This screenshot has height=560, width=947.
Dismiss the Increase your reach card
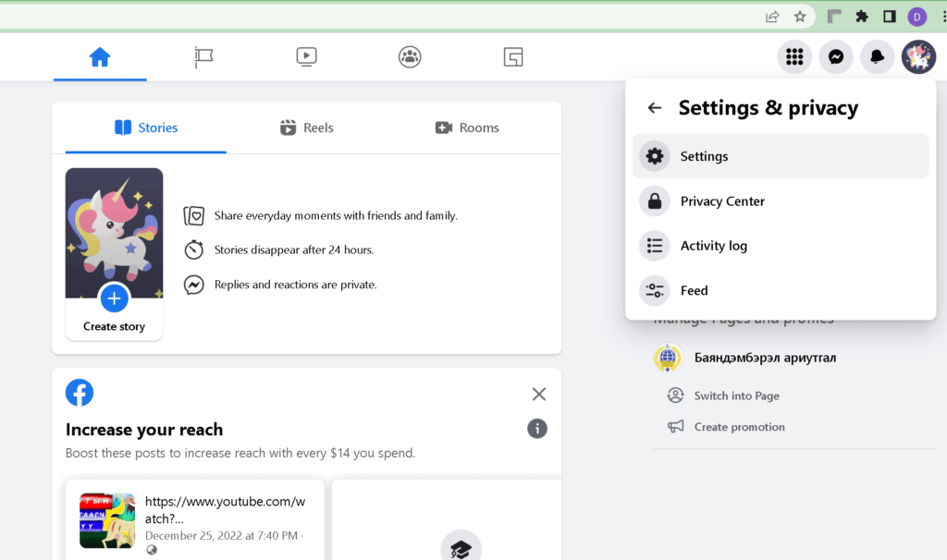coord(539,394)
